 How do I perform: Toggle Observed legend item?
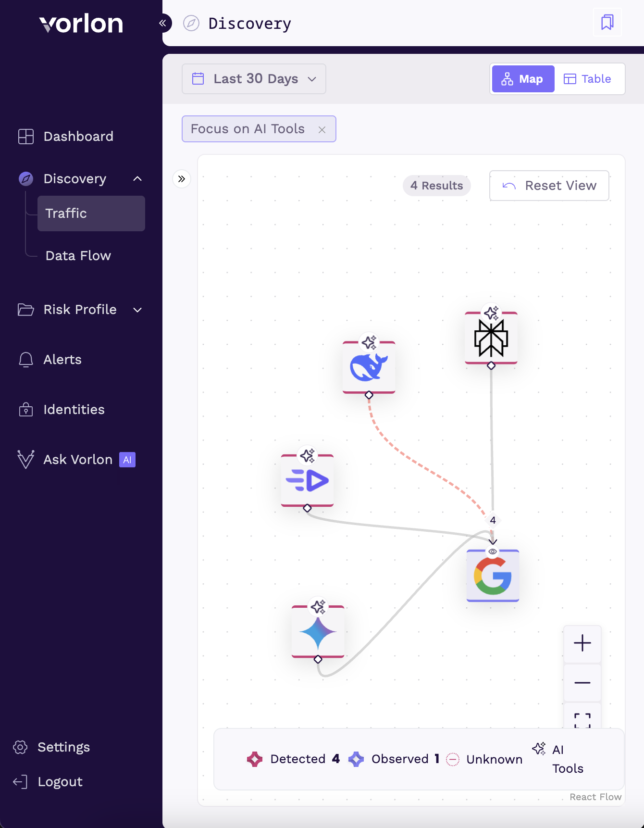pos(394,759)
